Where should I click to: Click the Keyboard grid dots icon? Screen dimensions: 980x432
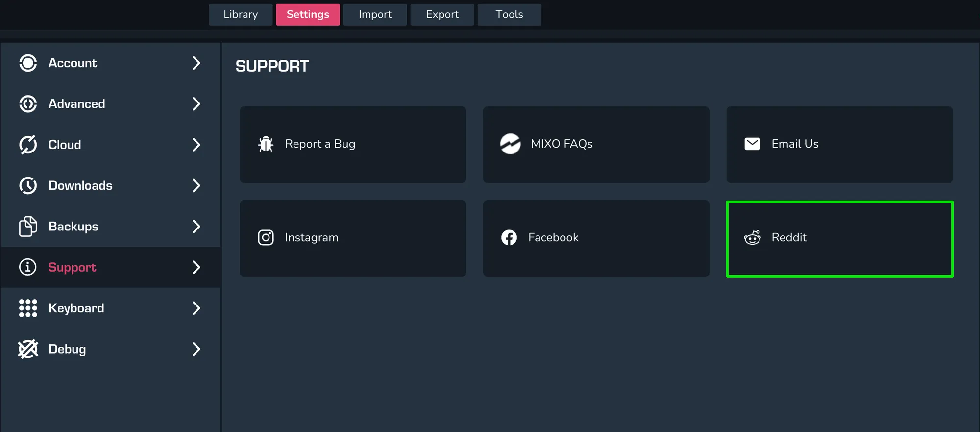coord(28,308)
